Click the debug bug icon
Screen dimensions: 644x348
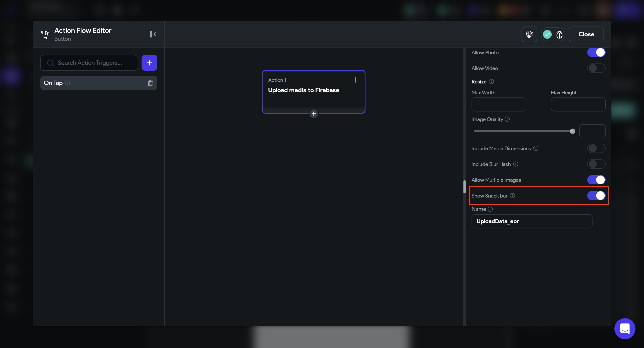(x=559, y=34)
